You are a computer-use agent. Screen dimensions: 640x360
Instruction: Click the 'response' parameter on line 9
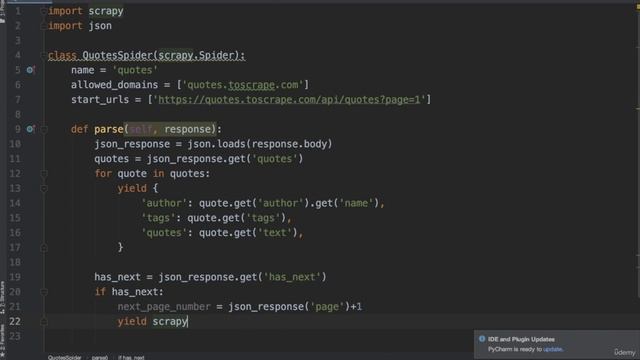(187, 129)
